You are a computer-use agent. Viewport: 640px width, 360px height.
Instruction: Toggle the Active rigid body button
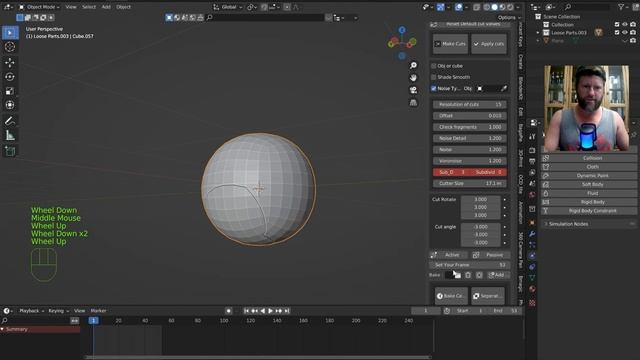pos(448,255)
